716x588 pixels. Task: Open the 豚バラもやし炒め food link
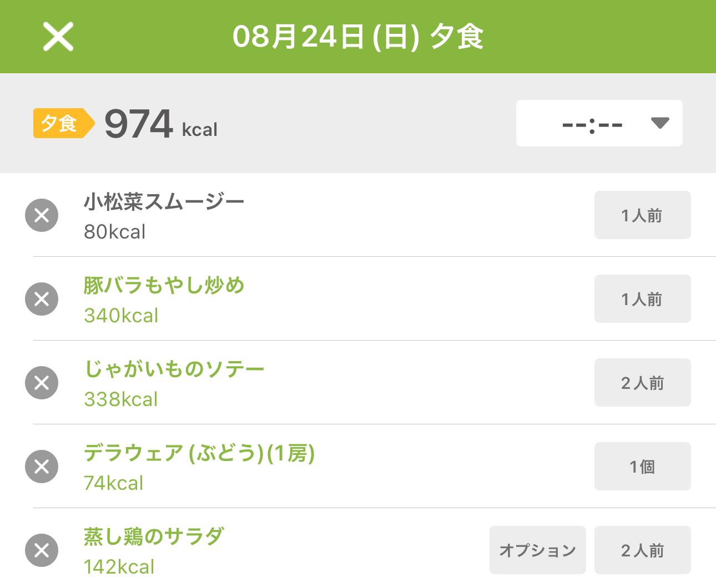tap(164, 286)
